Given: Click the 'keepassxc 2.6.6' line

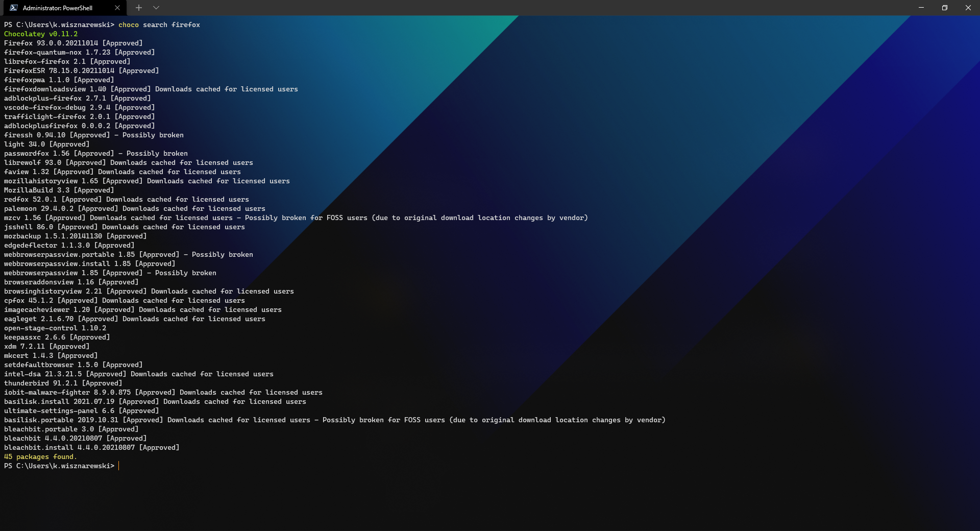Looking at the screenshot, I should tap(57, 337).
